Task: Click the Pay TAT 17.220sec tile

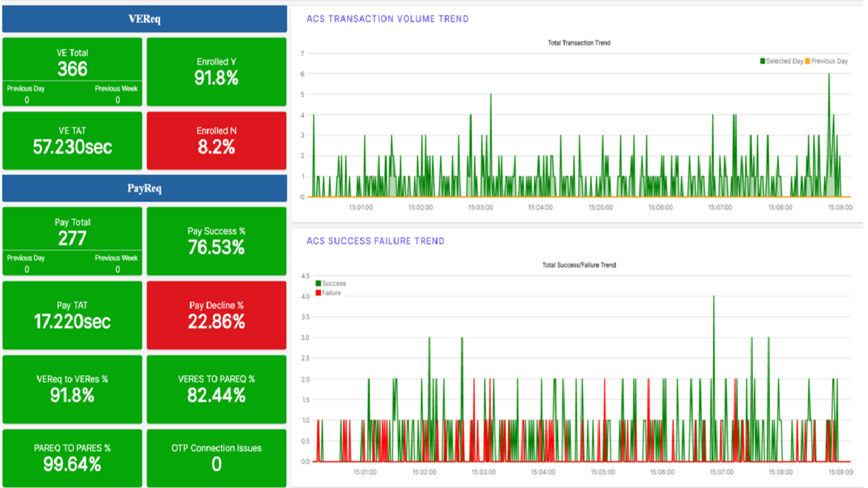Action: [73, 315]
